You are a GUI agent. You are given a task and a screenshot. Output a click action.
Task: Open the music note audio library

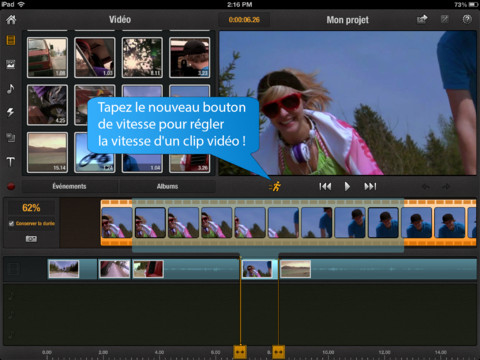point(11,89)
